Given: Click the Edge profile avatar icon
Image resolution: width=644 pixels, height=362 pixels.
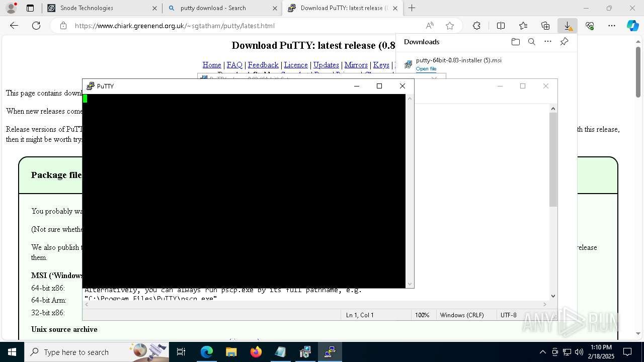Looking at the screenshot, I should click(11, 8).
